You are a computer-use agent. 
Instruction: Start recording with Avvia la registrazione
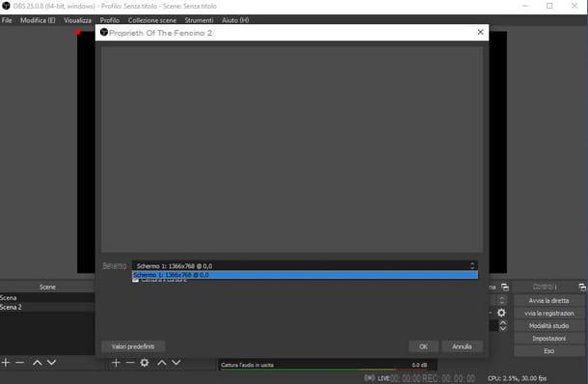(x=549, y=313)
